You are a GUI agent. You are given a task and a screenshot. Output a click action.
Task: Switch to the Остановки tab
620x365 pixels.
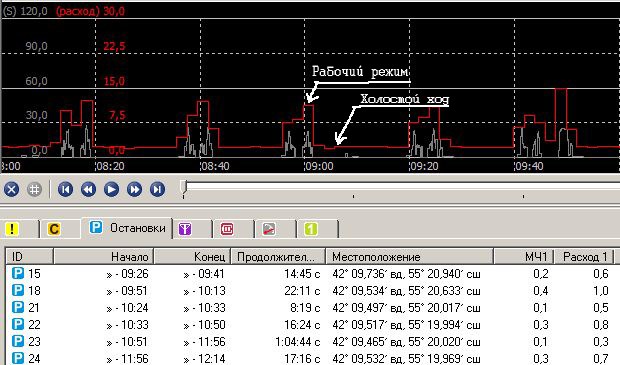coord(127,228)
